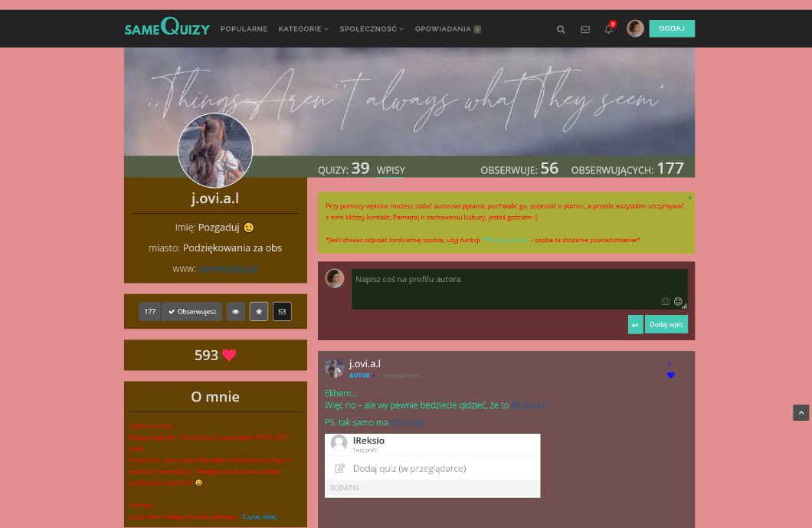The width and height of the screenshot is (812, 528).
Task: Expand the Kategorie dropdown menu
Action: (303, 29)
